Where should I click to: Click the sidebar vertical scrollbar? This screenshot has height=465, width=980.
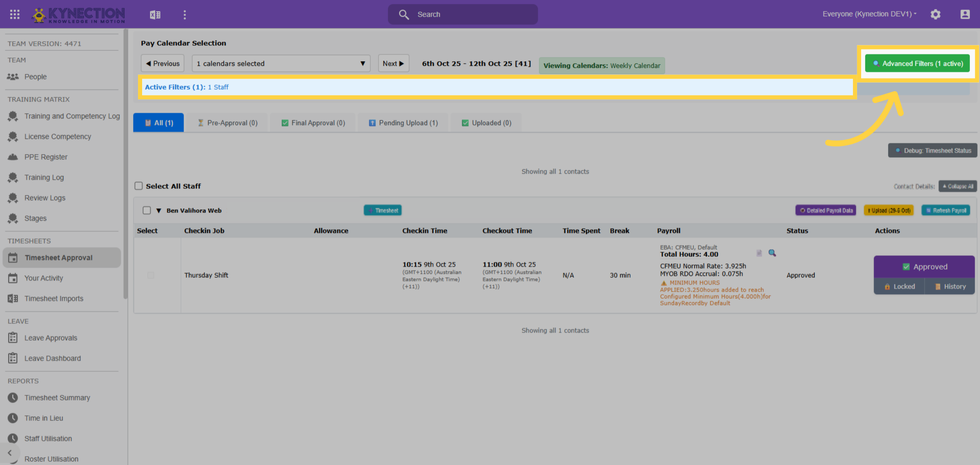click(x=125, y=163)
